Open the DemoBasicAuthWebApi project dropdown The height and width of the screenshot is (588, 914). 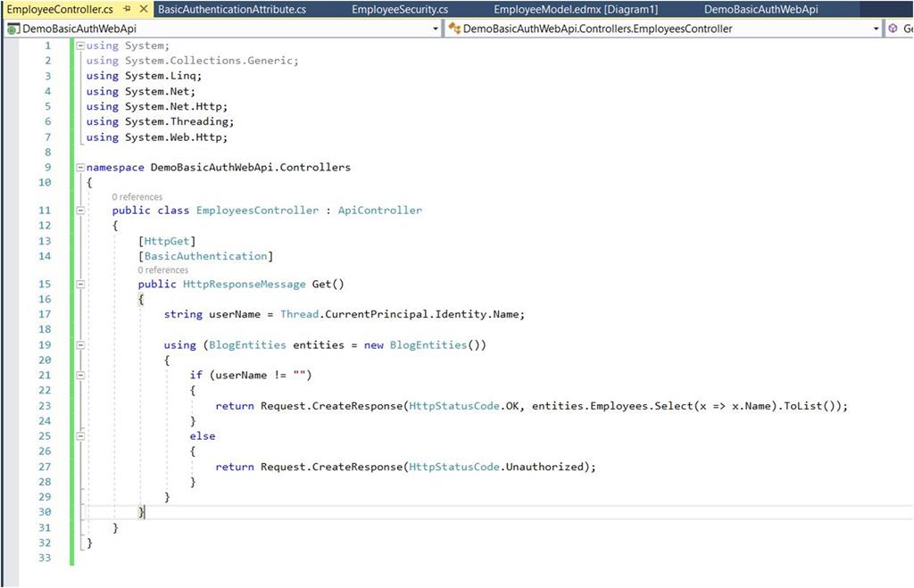435,28
